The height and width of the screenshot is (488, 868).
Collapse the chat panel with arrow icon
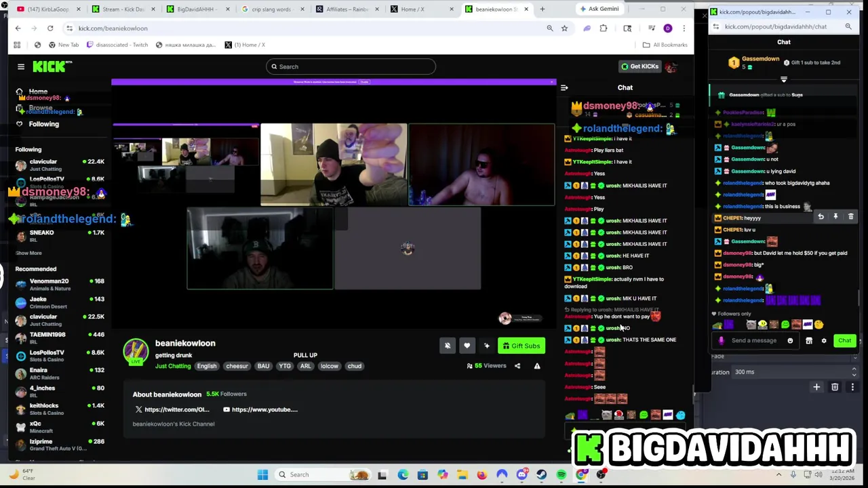(564, 87)
